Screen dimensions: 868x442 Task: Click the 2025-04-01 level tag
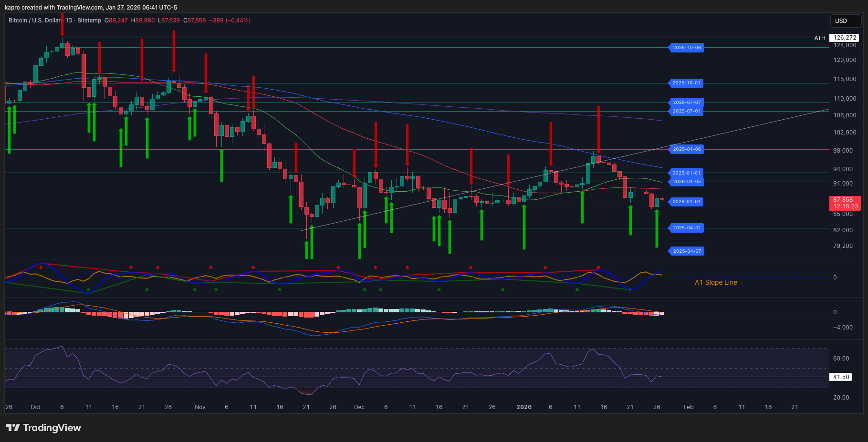click(x=686, y=228)
